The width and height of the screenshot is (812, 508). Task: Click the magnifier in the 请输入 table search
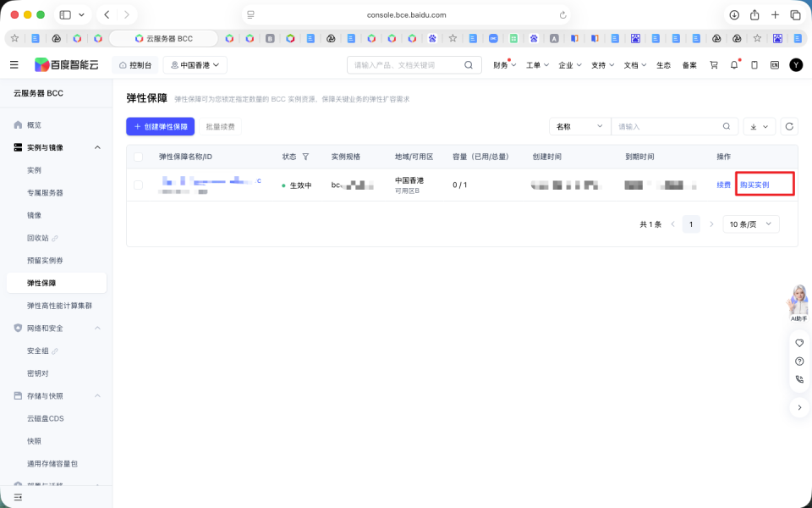tap(727, 126)
